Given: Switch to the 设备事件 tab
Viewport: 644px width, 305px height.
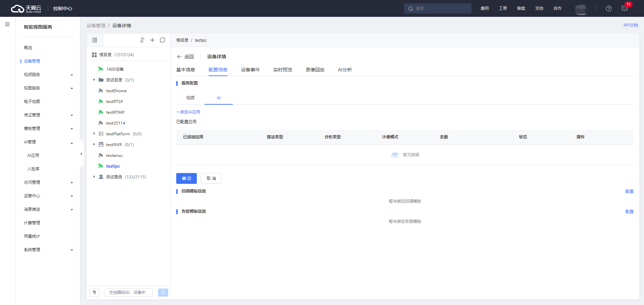Looking at the screenshot, I should pyautogui.click(x=250, y=70).
